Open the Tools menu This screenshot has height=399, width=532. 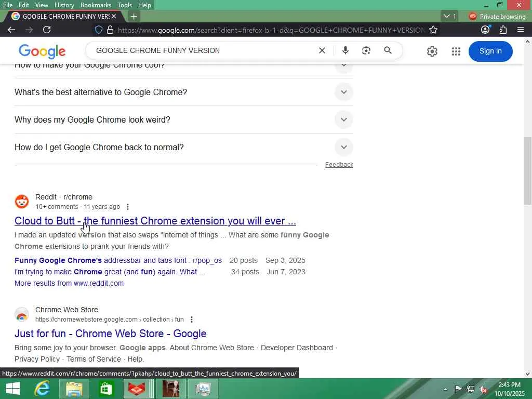click(125, 5)
